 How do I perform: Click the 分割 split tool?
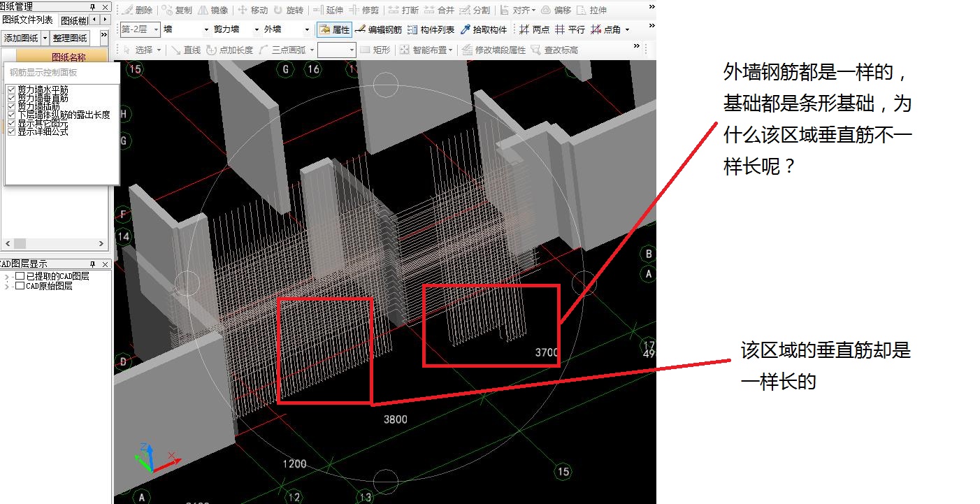pos(475,10)
